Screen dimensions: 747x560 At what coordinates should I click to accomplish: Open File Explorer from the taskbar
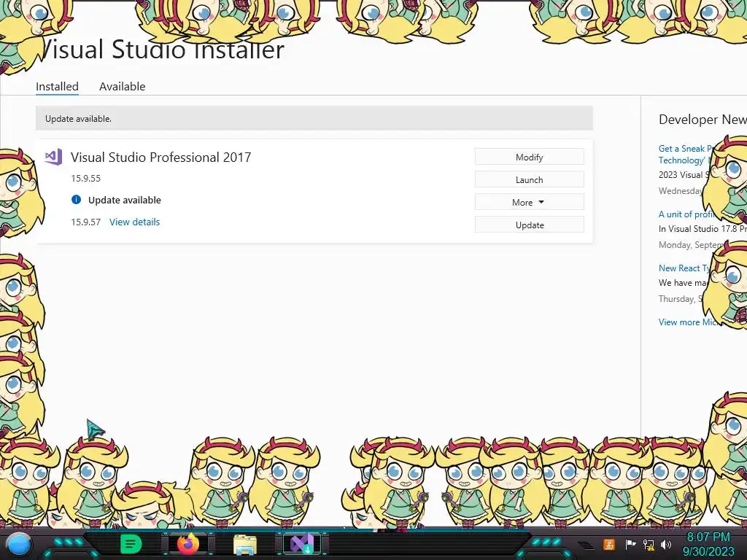[x=245, y=544]
